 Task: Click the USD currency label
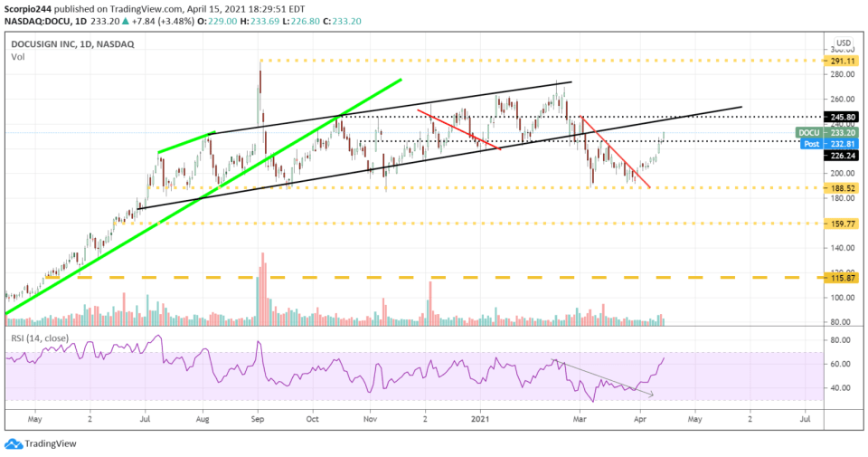843,43
